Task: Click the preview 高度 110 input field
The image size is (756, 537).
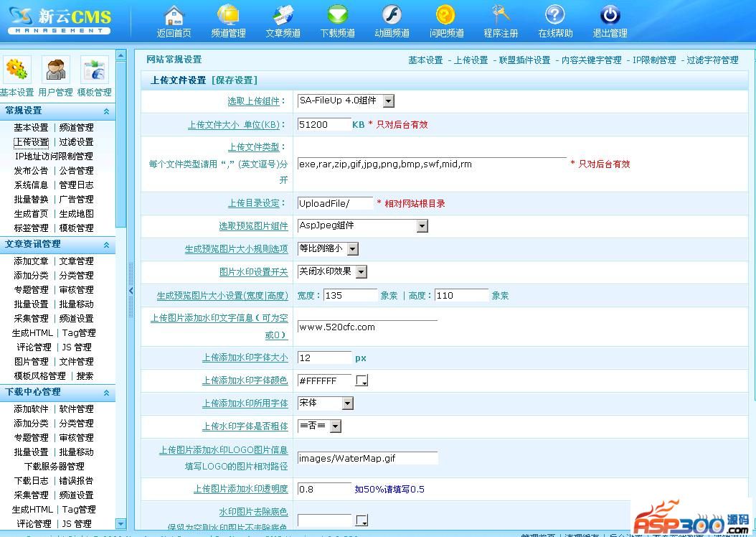Action: [x=462, y=295]
